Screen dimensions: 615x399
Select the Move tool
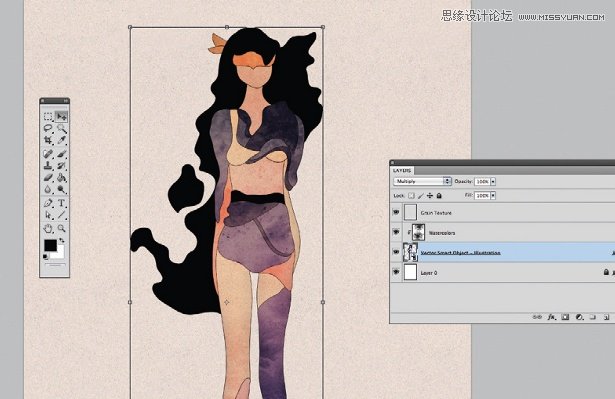coord(61,117)
